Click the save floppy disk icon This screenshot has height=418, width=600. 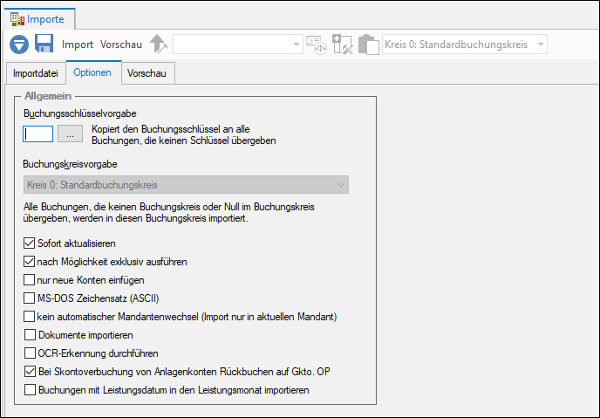pos(44,43)
